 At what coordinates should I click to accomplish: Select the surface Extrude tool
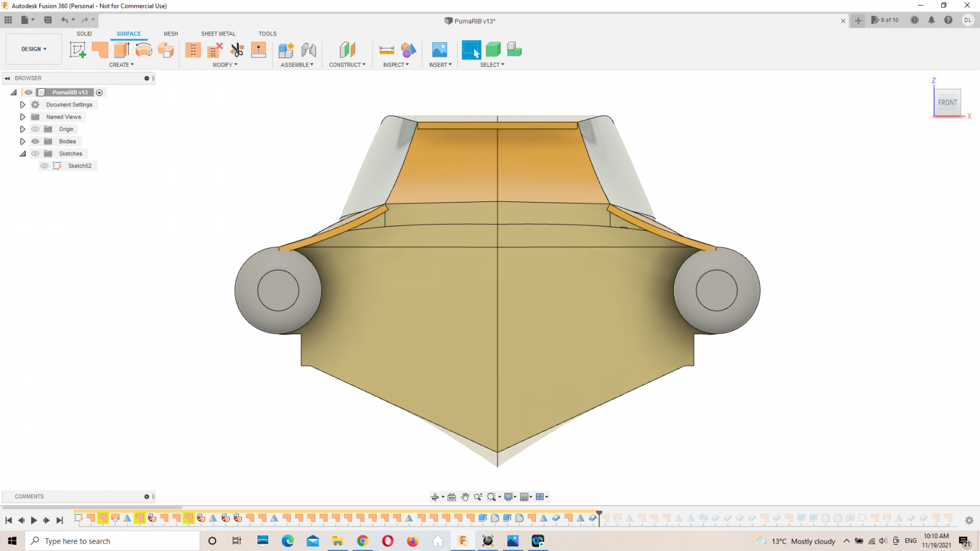[122, 50]
